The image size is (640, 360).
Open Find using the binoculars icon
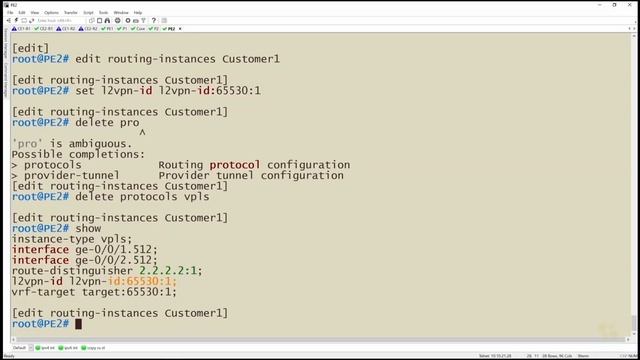pyautogui.click(x=107, y=20)
